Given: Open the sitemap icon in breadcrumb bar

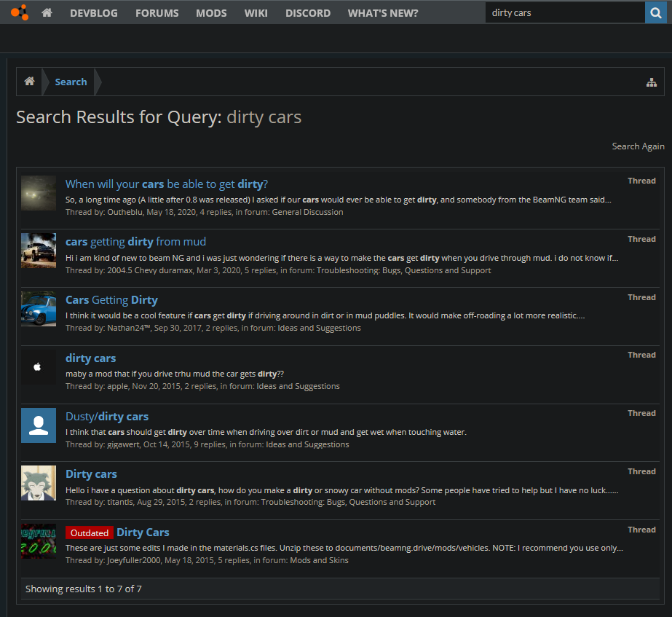Looking at the screenshot, I should coord(652,82).
